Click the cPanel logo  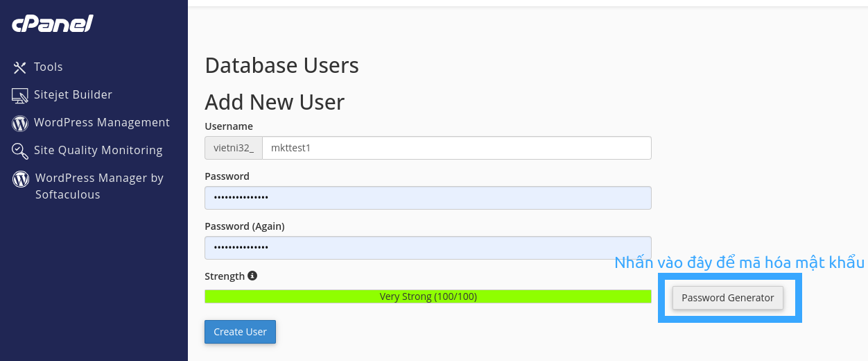coord(53,24)
